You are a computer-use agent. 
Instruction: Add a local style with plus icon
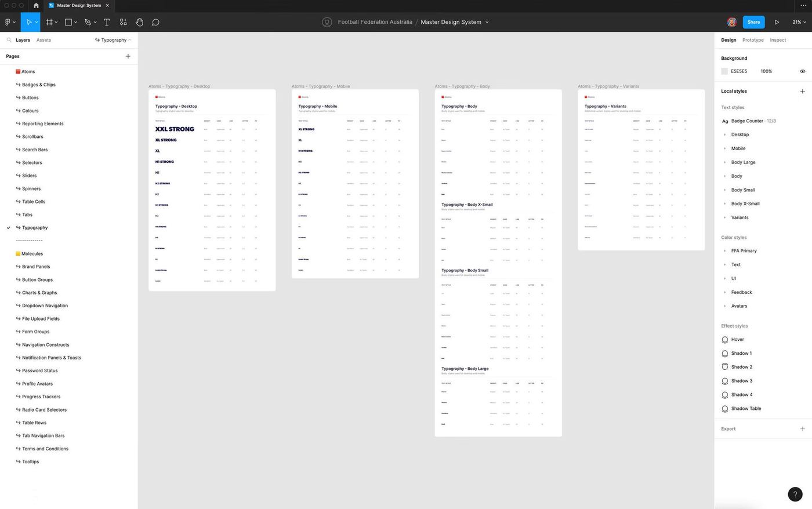click(x=803, y=91)
